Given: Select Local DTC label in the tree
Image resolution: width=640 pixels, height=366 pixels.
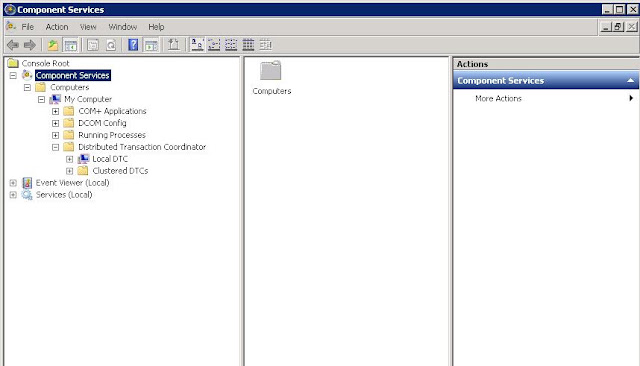Looking at the screenshot, I should (110, 159).
